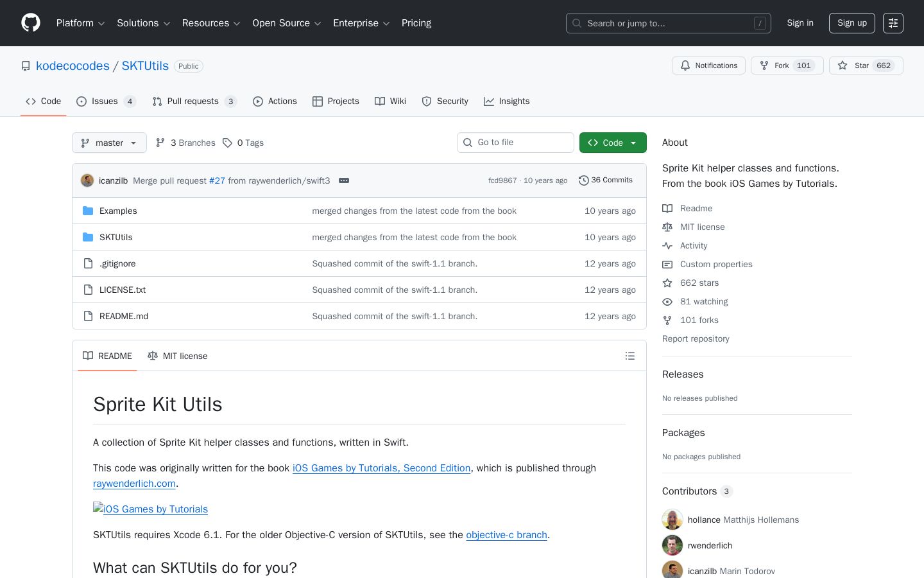This screenshot has width=924, height=578.
Task: Open the command palette slash icon
Action: coord(760,23)
